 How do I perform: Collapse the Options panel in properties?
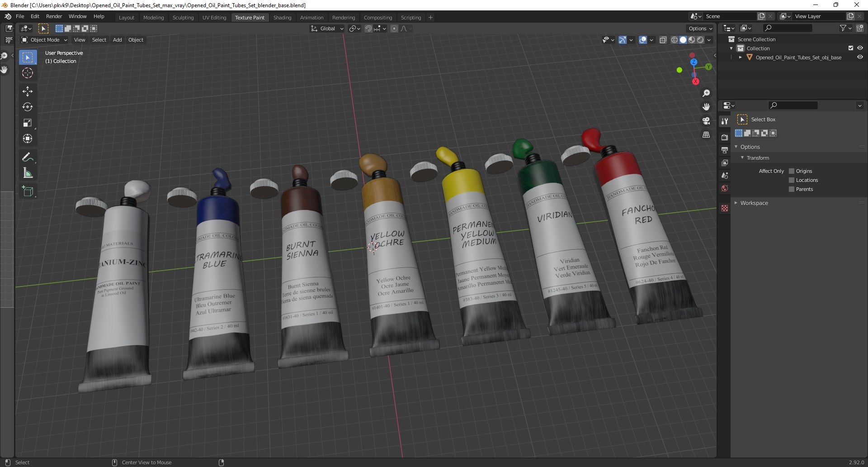(736, 147)
